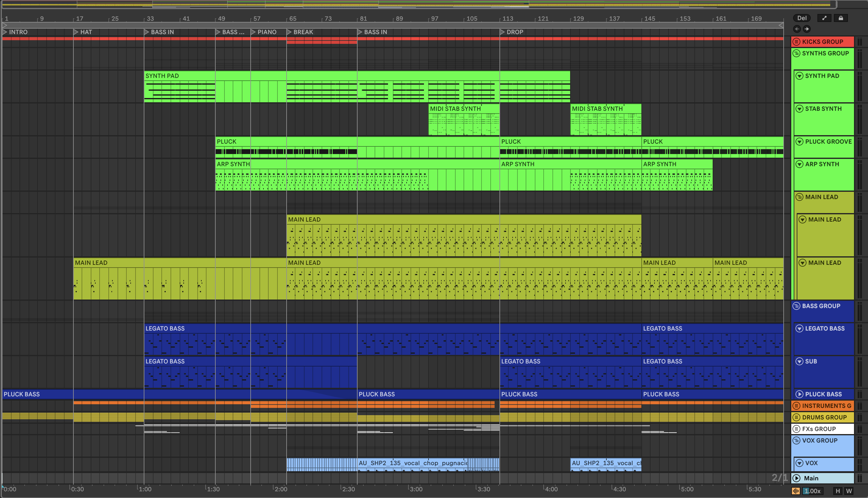Adjust the 1.00x zoom slider
The width and height of the screenshot is (868, 498).
click(812, 491)
